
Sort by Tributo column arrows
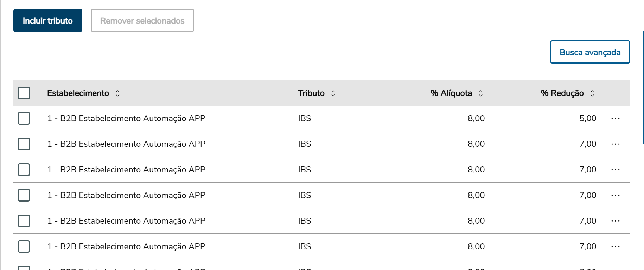333,93
